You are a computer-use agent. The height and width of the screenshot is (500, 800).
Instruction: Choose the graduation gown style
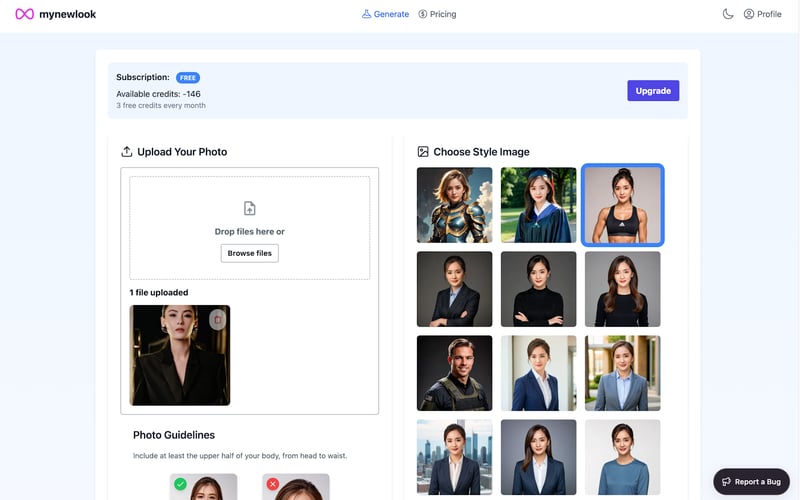pos(539,205)
